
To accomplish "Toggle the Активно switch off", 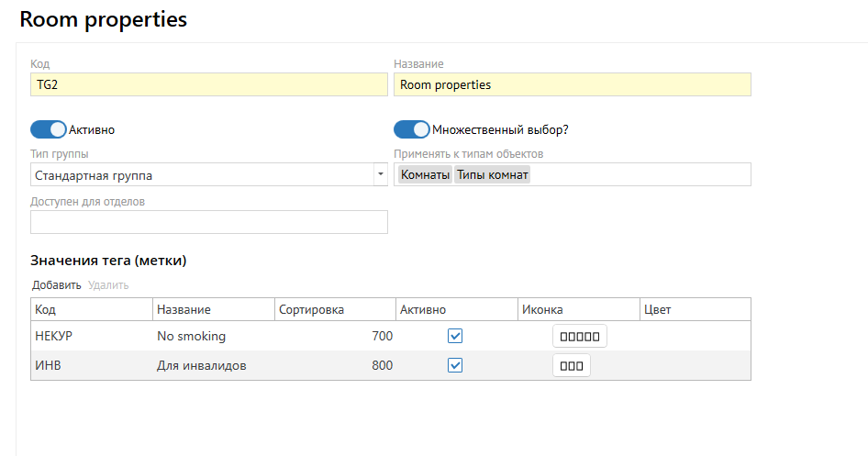I will (x=49, y=129).
